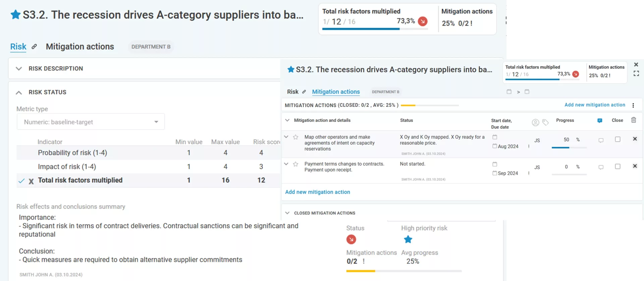Open the large Mitigation actions tab
The image size is (644, 281).
[x=80, y=47]
